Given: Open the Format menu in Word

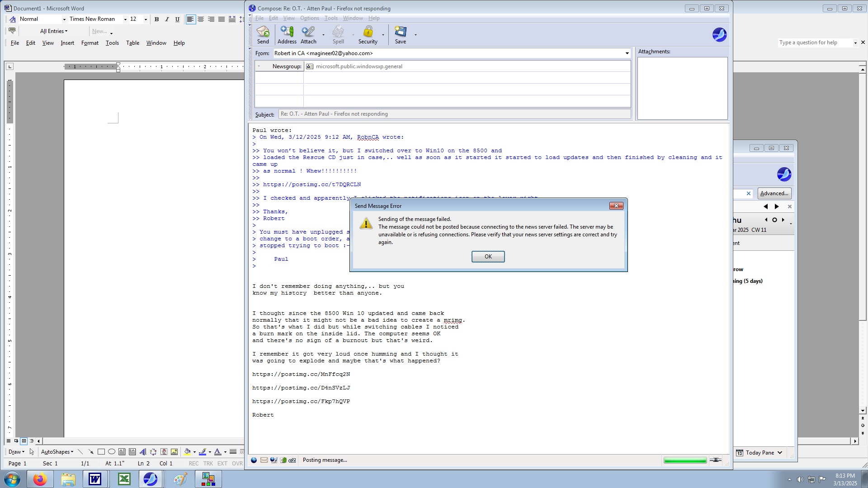Looking at the screenshot, I should pyautogui.click(x=90, y=43).
